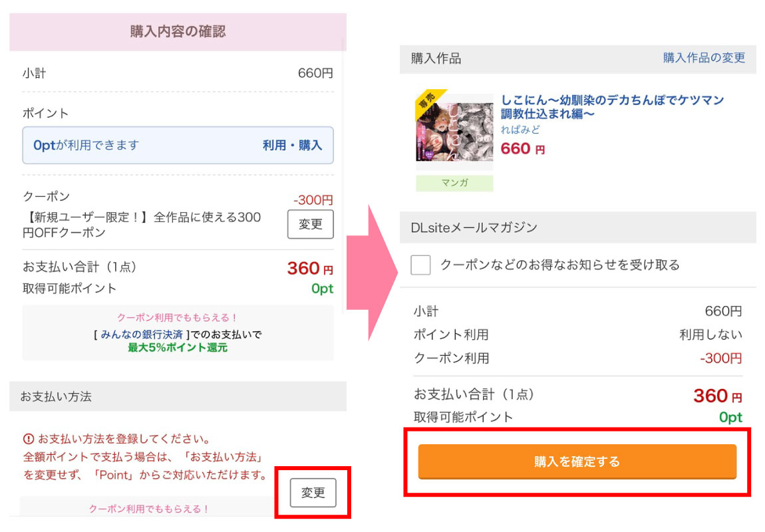
Task: Open the author link れぱみど
Action: [521, 130]
